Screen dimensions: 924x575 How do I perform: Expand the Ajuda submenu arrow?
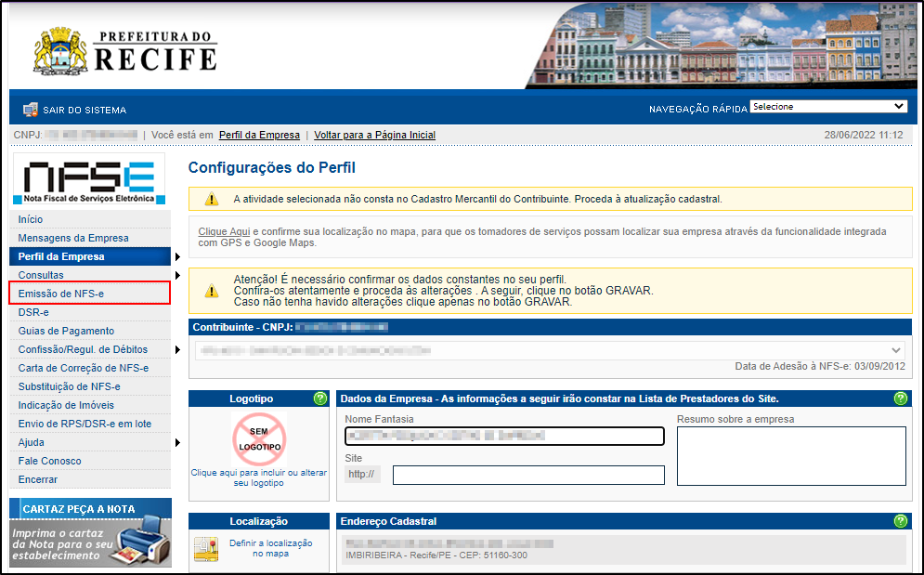tap(177, 443)
